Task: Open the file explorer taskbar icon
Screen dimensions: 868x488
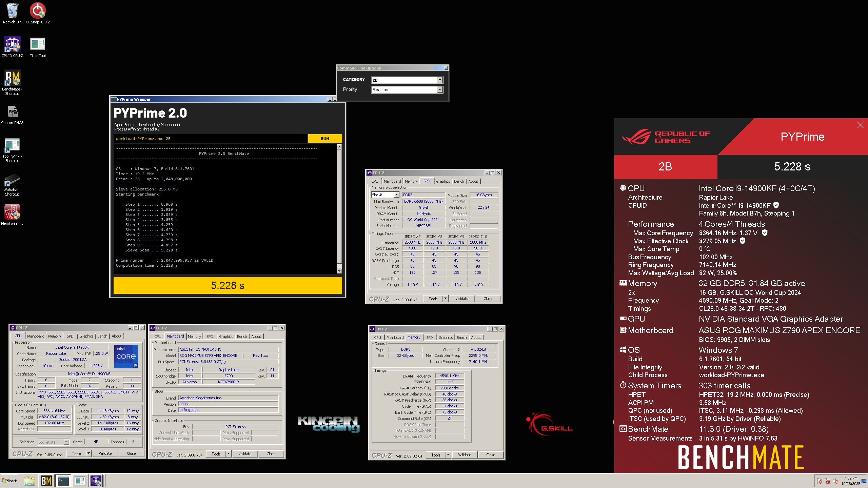Action: 29,481
